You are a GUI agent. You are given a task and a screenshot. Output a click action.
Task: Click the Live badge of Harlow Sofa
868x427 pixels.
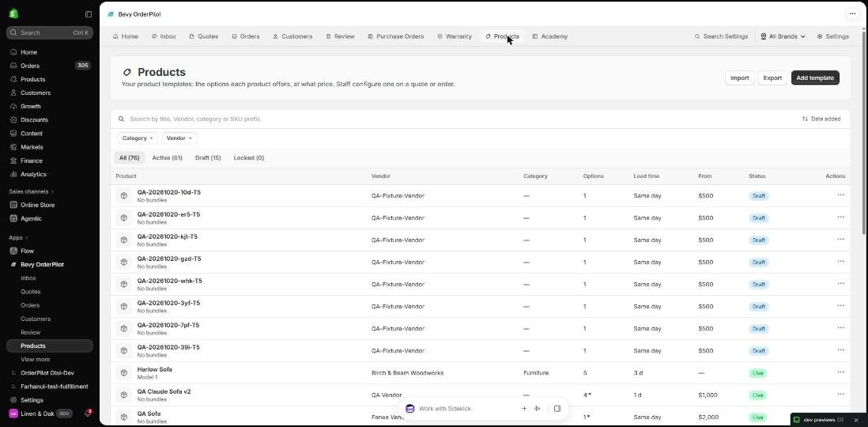[758, 372]
